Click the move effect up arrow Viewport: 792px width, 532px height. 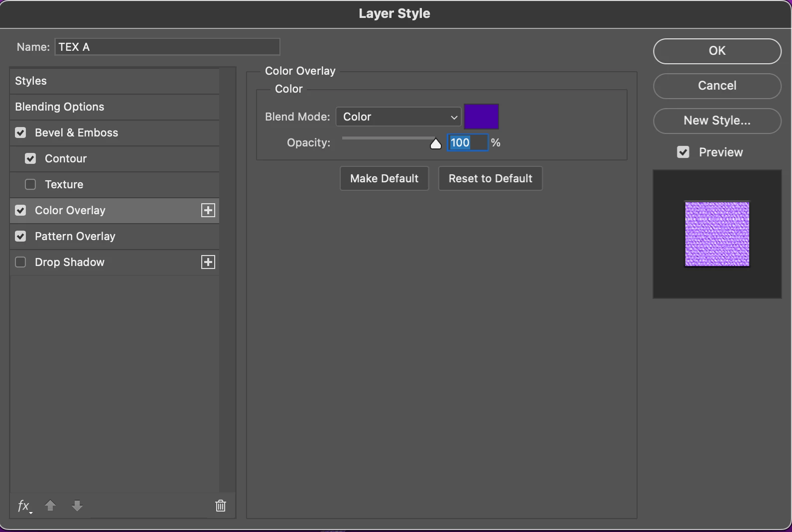click(x=50, y=506)
